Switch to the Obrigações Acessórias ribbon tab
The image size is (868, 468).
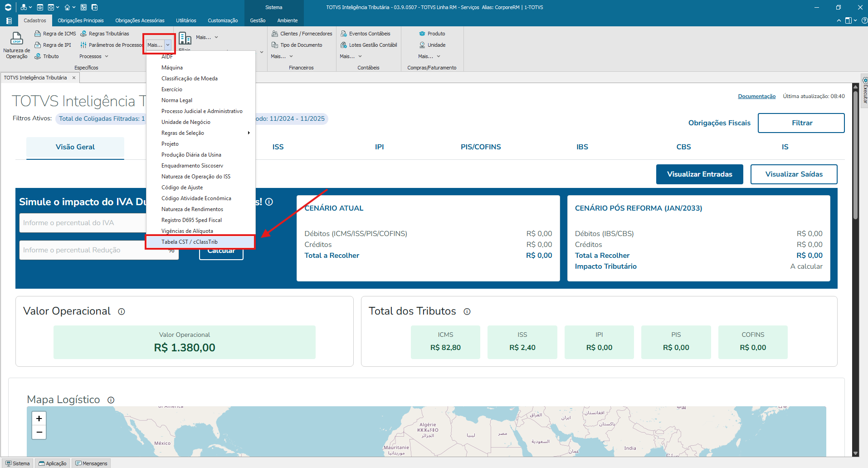point(140,20)
